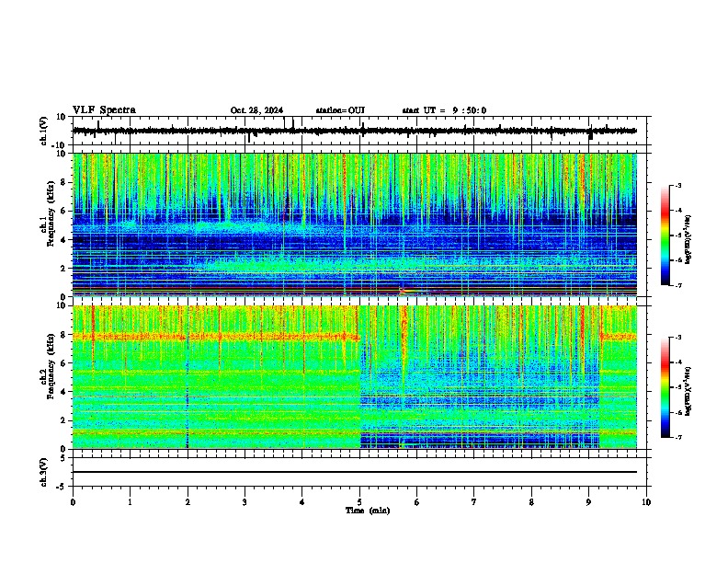Click the ch.2 color bar log(PSD) label
728x563 pixels.
point(688,391)
